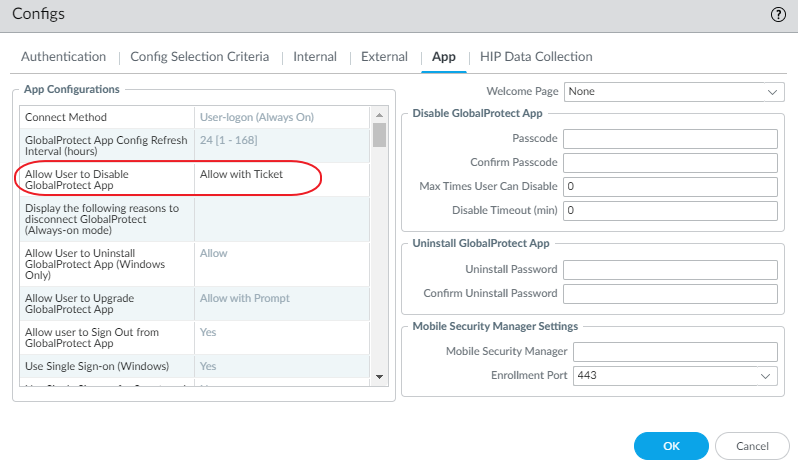Switch to the Authentication tab
Viewport: 798px width, 463px height.
point(63,57)
